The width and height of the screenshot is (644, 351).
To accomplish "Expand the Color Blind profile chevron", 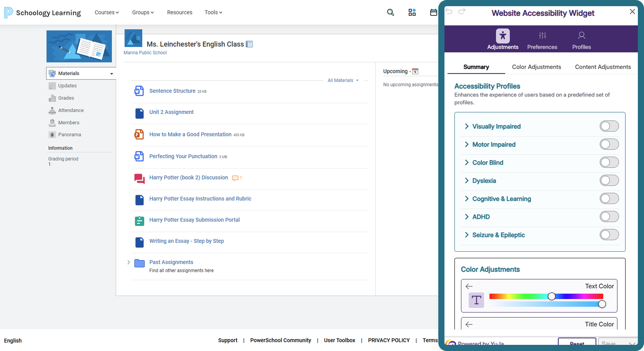I will 467,162.
